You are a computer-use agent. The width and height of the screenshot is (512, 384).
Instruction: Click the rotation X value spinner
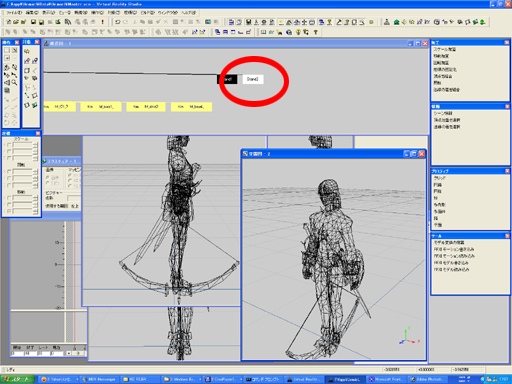click(x=35, y=171)
